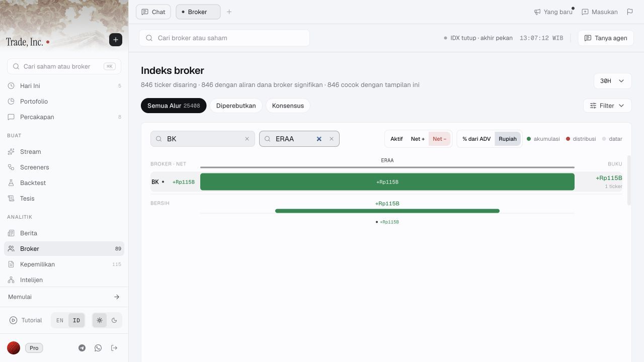644x362 pixels.
Task: Select Aktif filter option
Action: pyautogui.click(x=396, y=139)
